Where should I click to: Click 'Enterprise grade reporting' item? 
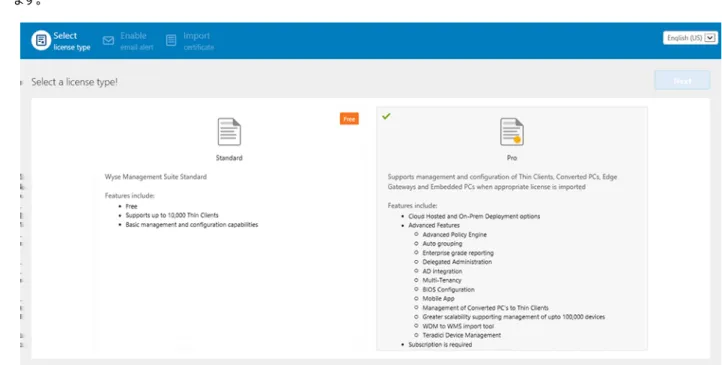(458, 253)
